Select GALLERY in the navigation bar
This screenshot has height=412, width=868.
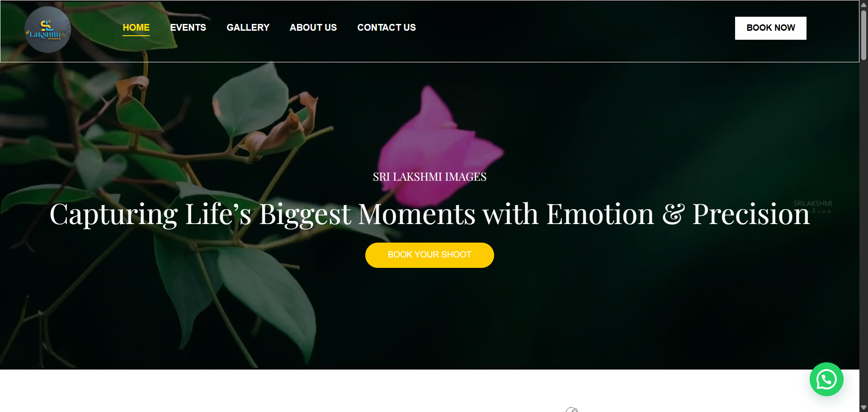coord(248,28)
